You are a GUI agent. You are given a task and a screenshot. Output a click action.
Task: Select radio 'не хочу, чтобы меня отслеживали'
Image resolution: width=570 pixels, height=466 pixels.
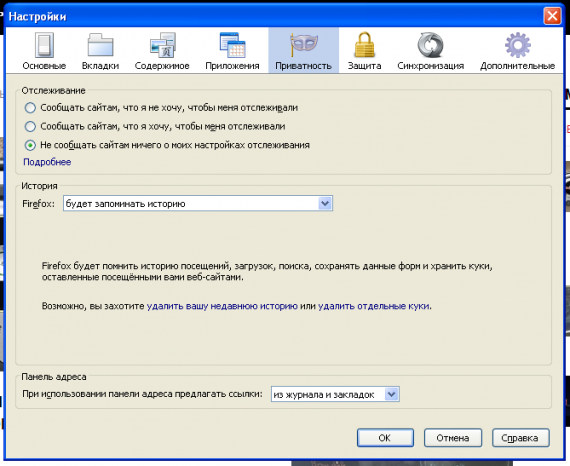(30, 108)
